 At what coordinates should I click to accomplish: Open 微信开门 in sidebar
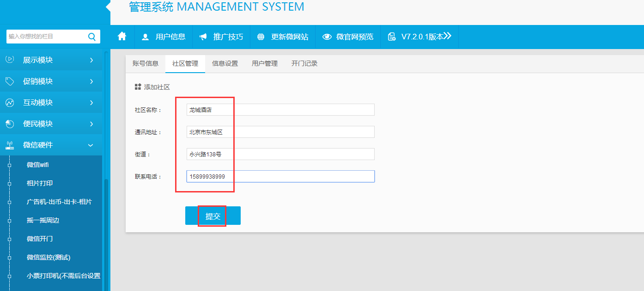pyautogui.click(x=40, y=239)
